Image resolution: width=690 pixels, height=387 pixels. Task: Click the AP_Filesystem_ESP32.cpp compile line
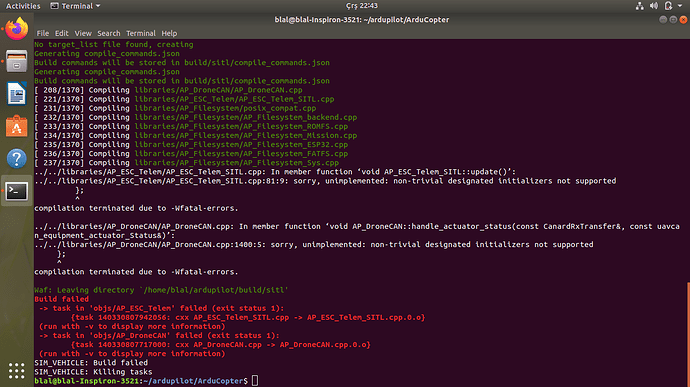click(x=191, y=144)
